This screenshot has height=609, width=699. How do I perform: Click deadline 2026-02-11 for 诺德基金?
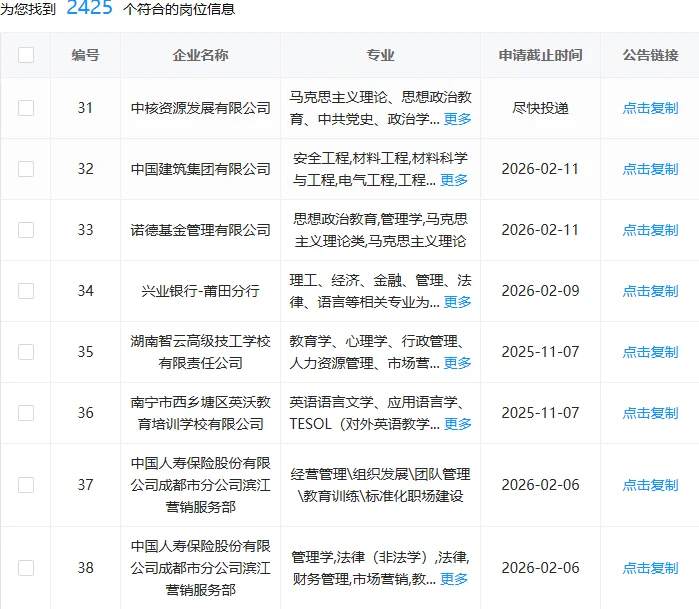(x=540, y=230)
